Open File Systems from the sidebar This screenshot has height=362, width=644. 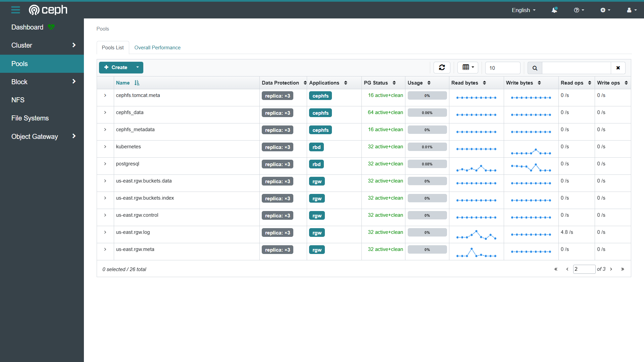(42, 118)
